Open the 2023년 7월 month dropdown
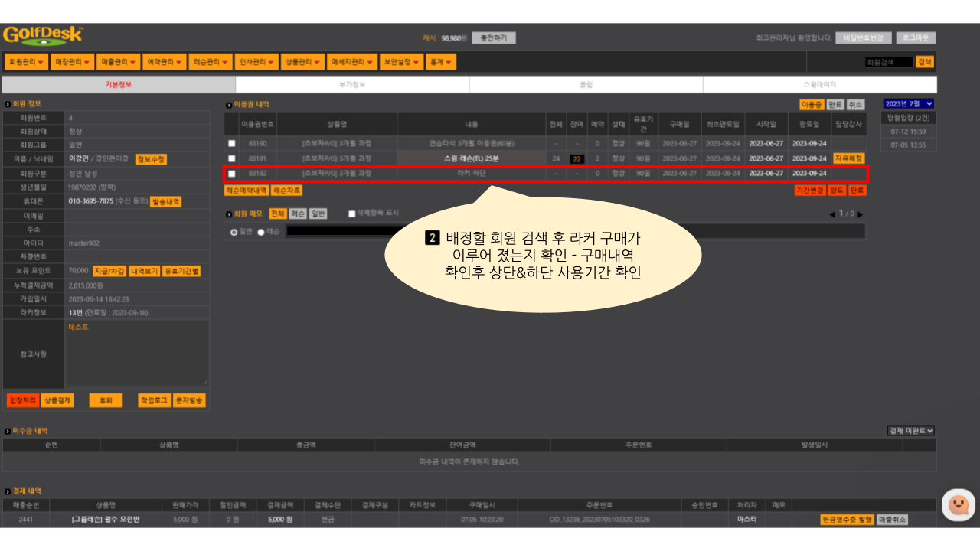The height and width of the screenshot is (551, 980). (908, 104)
